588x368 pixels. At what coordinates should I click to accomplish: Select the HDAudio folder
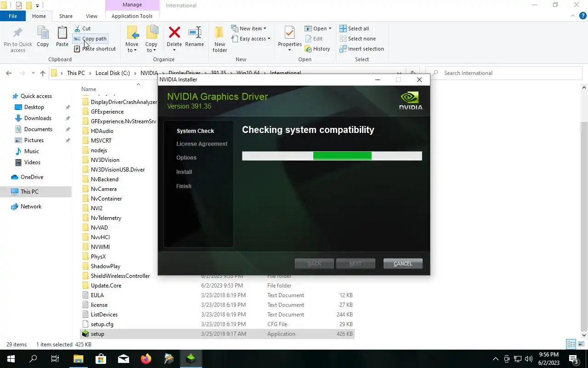coord(102,131)
